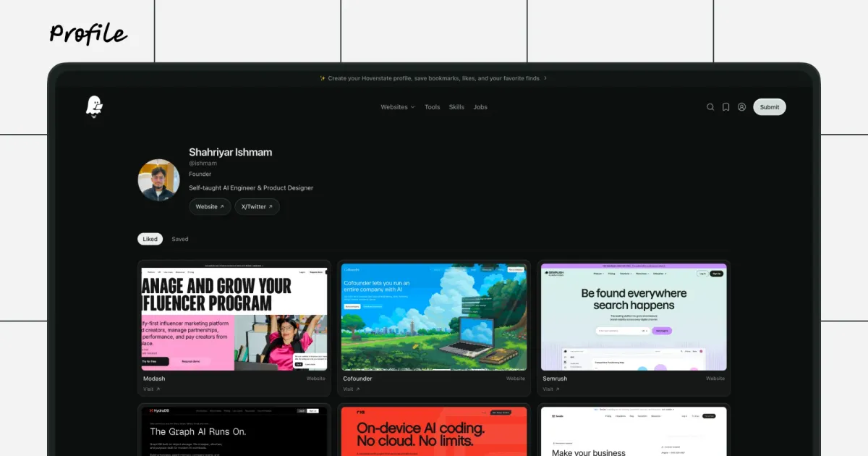Click the Submit button

[x=770, y=107]
